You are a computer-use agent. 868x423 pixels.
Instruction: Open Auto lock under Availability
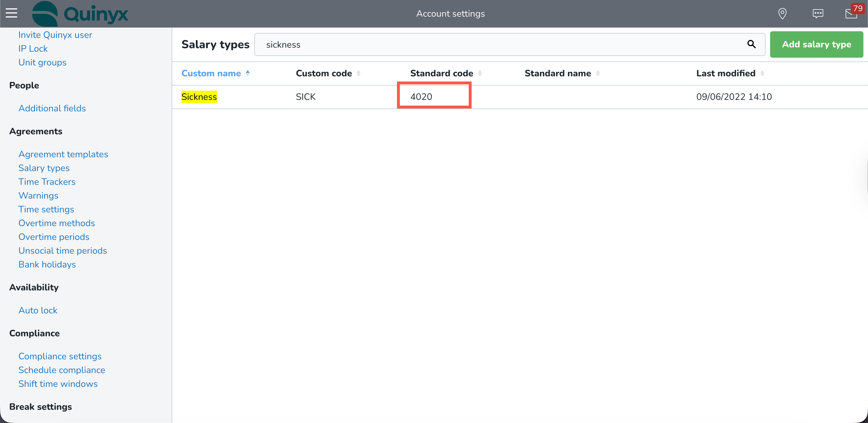pyautogui.click(x=38, y=310)
